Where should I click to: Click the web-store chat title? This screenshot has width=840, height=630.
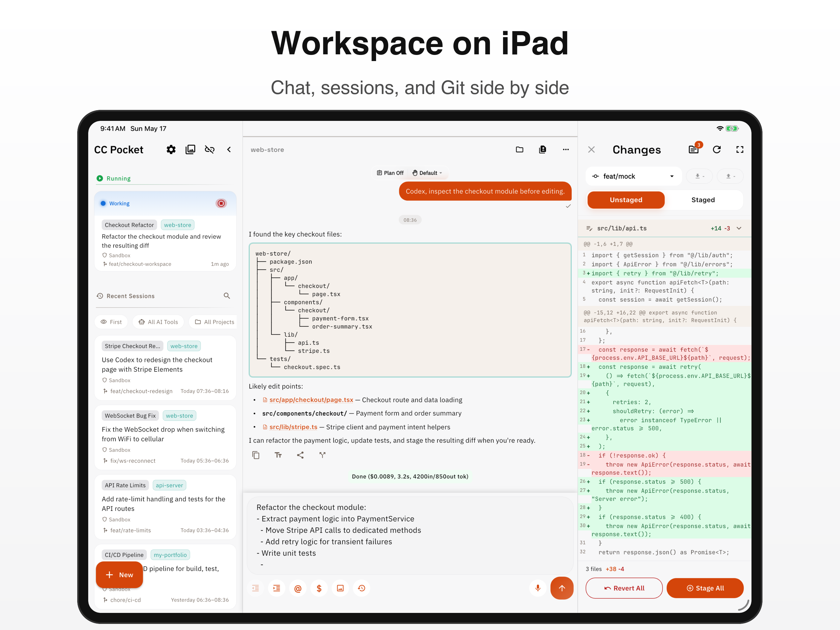tap(267, 150)
